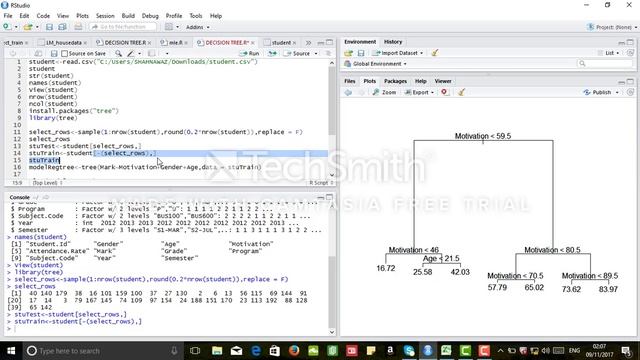Clear all plots with the broom icon
This screenshot has width=640, height=360.
(462, 92)
